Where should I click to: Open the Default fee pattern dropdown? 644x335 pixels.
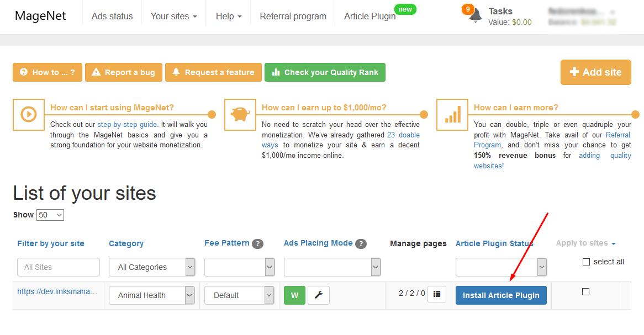pos(240,295)
